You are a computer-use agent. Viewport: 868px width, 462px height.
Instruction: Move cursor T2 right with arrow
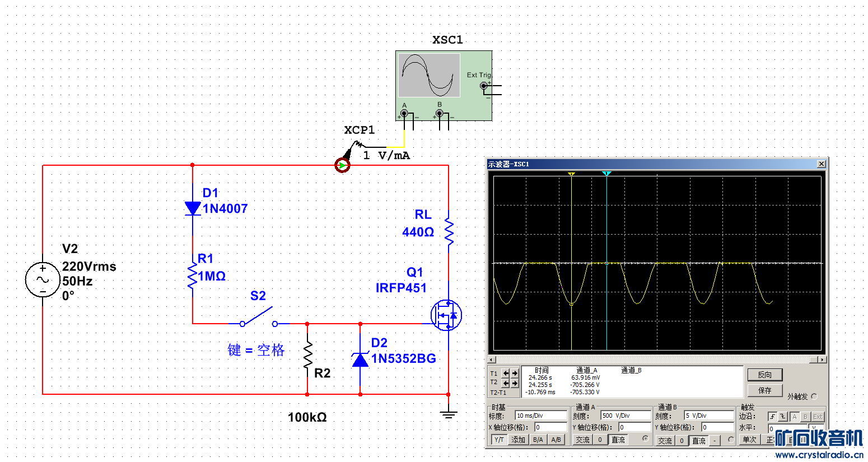(515, 383)
